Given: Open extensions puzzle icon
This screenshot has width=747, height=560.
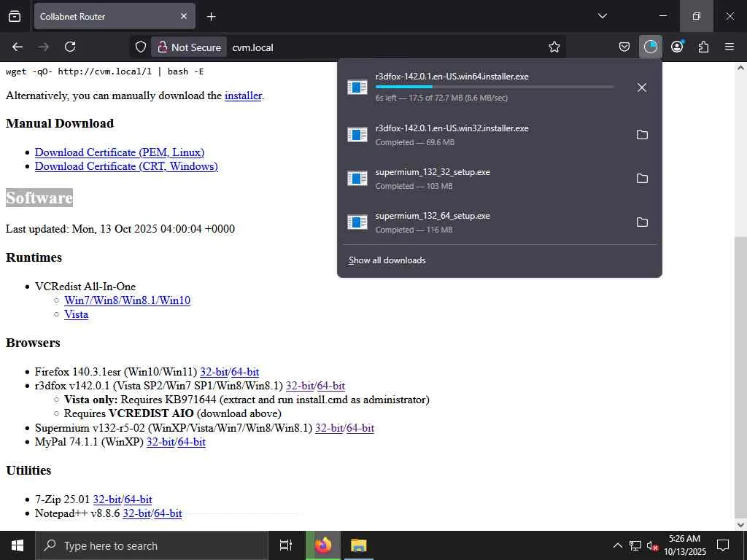Looking at the screenshot, I should [703, 47].
